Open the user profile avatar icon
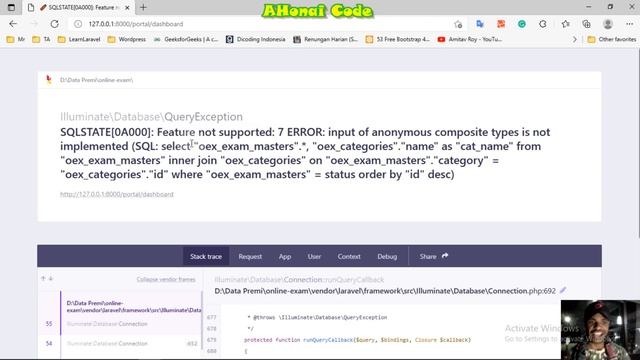This screenshot has height=360, width=640. (x=608, y=24)
